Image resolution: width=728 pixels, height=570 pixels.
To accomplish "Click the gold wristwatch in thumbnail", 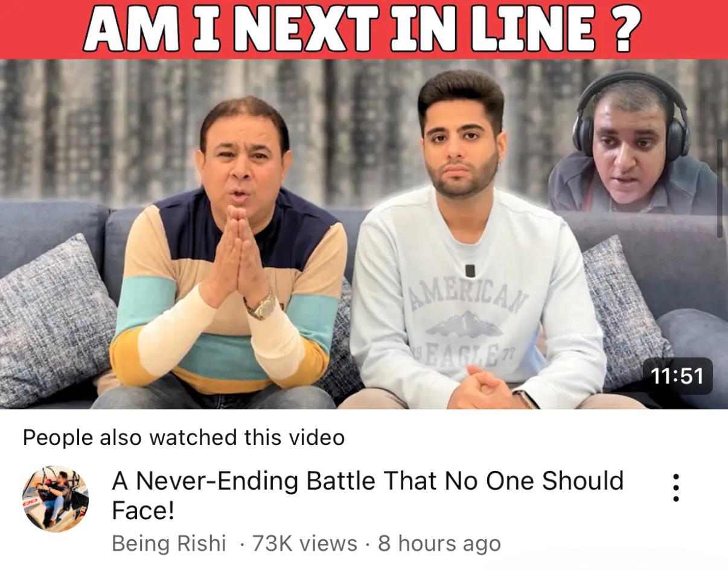I will tap(262, 306).
